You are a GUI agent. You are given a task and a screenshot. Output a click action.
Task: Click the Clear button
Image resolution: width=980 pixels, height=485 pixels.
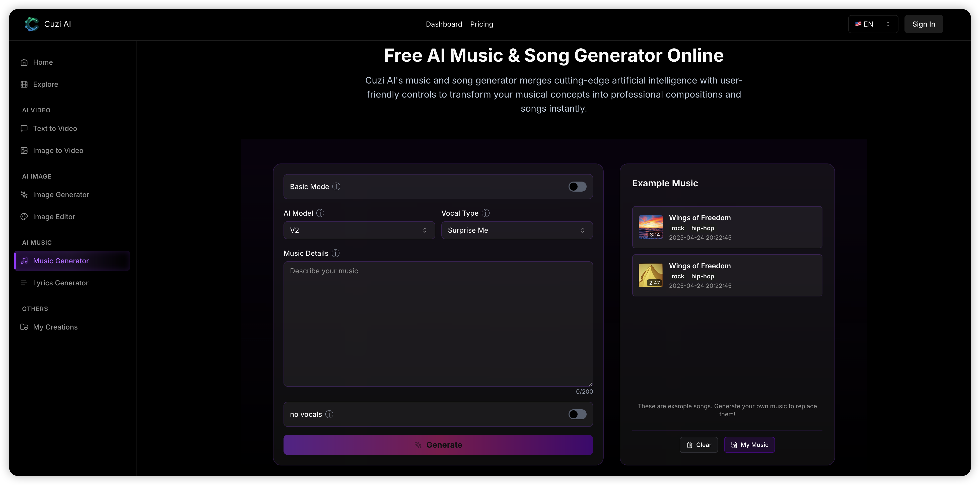[698, 445]
